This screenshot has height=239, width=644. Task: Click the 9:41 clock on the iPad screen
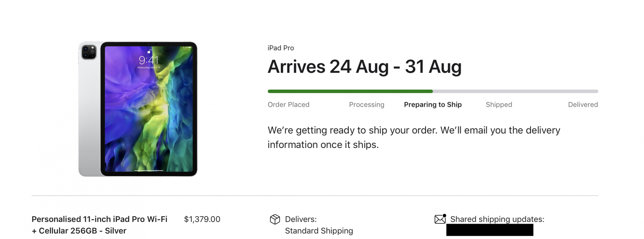(x=148, y=60)
